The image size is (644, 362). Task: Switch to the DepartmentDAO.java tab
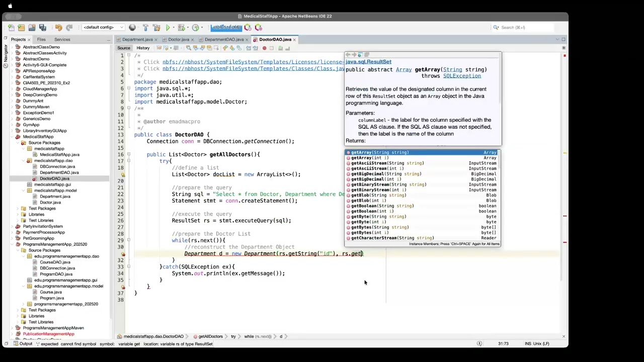point(224,39)
